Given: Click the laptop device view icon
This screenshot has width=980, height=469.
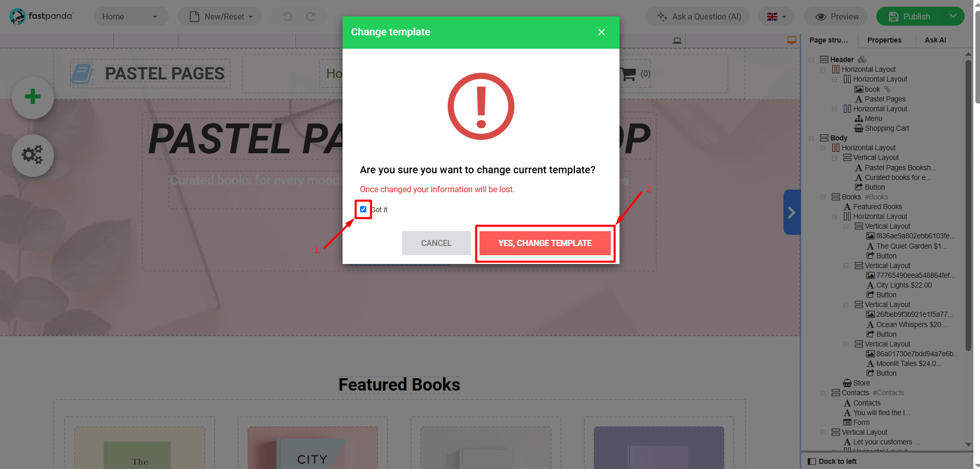Looking at the screenshot, I should tap(677, 40).
